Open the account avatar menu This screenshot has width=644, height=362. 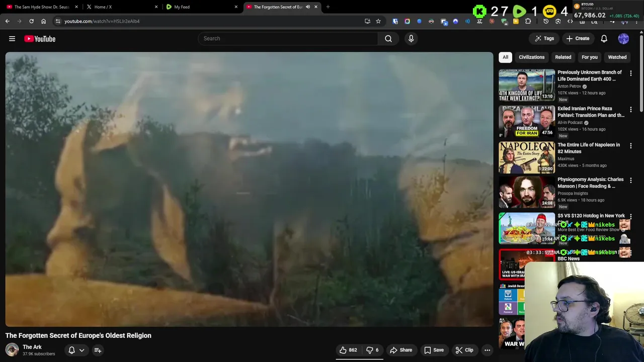[x=623, y=39]
